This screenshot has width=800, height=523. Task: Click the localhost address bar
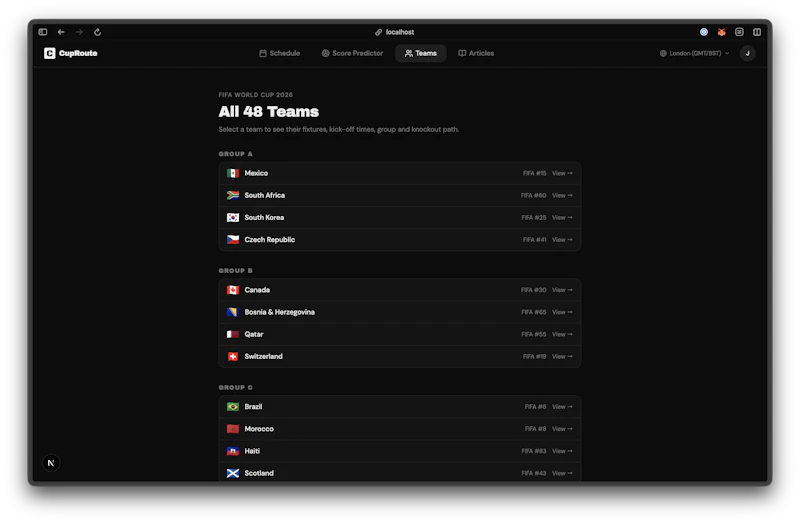click(394, 32)
